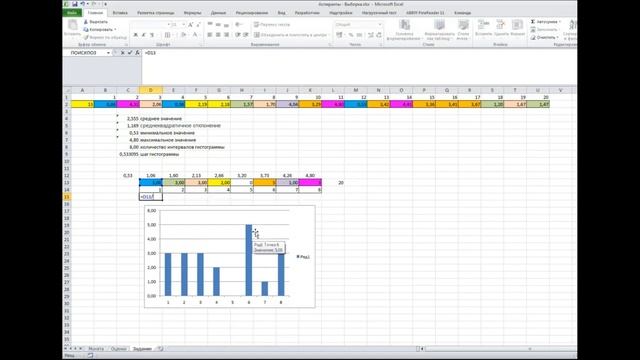Switch to the Data (Данные) tab
This screenshot has width=640, height=360.
pyautogui.click(x=218, y=13)
